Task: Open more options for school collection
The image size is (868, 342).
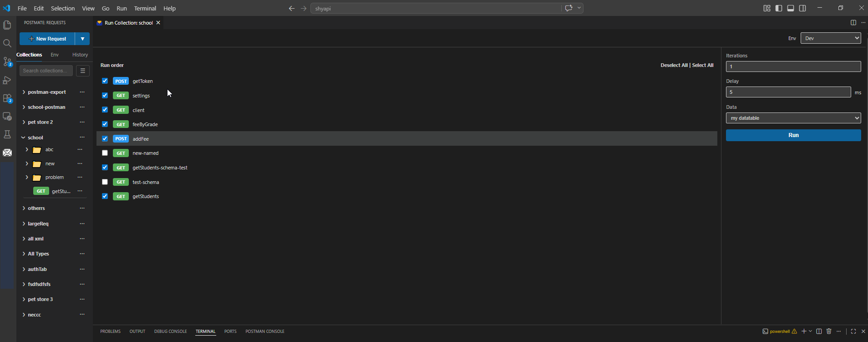Action: click(x=82, y=138)
